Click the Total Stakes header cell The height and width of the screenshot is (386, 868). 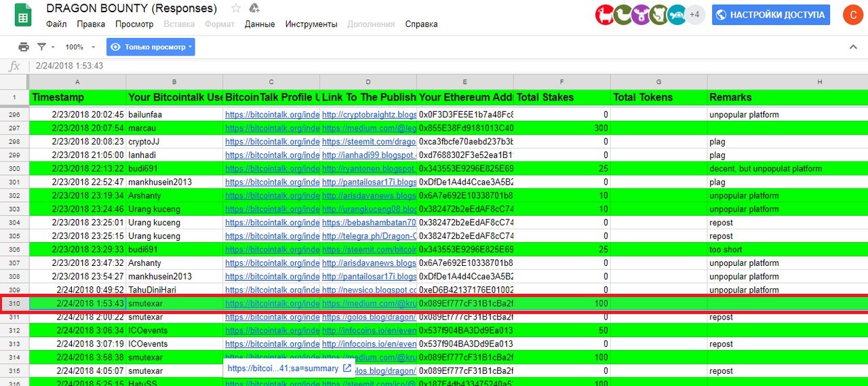pos(561,97)
